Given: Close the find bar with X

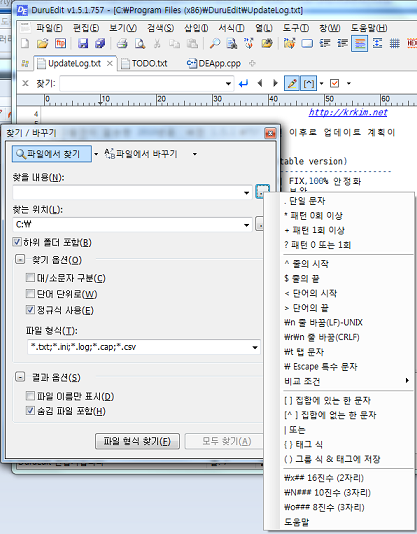Looking at the screenshot, I should [x=25, y=83].
